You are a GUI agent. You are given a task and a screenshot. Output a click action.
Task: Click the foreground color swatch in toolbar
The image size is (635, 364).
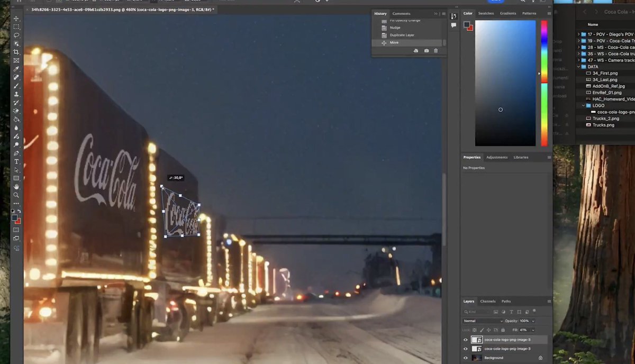coord(15,217)
